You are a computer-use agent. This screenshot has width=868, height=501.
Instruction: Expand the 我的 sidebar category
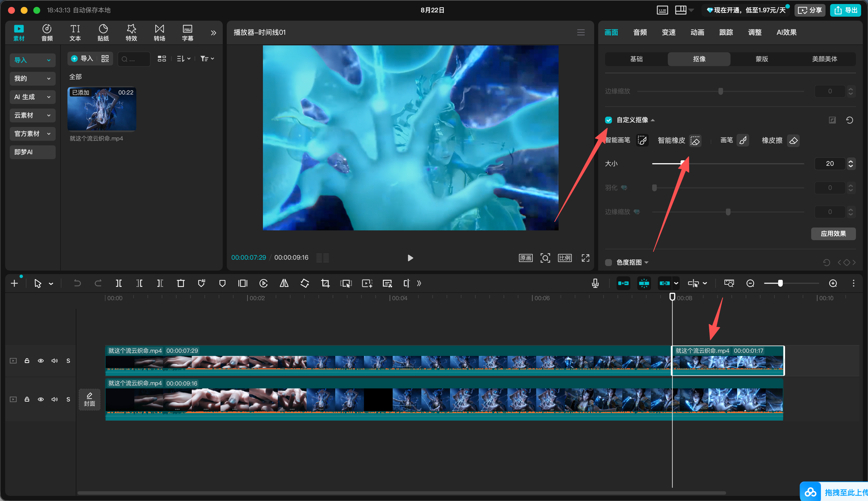tap(33, 78)
